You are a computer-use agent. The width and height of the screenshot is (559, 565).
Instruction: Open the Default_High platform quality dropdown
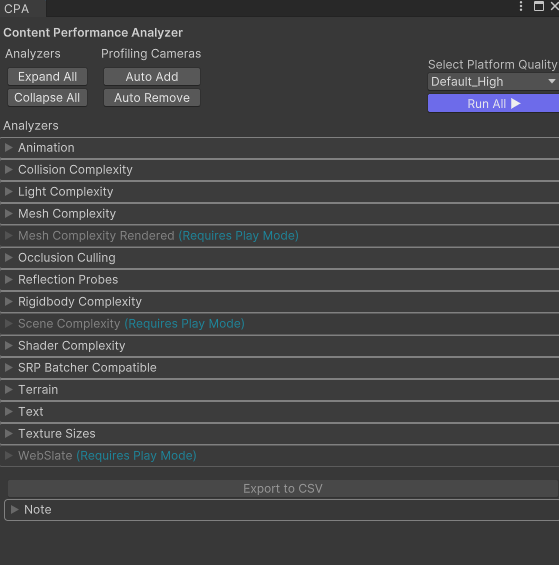[x=493, y=82]
